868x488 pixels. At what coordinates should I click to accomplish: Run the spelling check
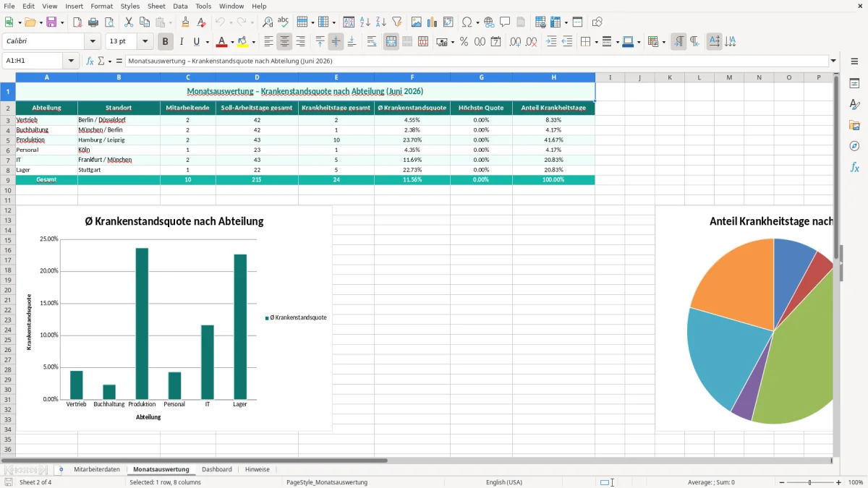pyautogui.click(x=283, y=22)
